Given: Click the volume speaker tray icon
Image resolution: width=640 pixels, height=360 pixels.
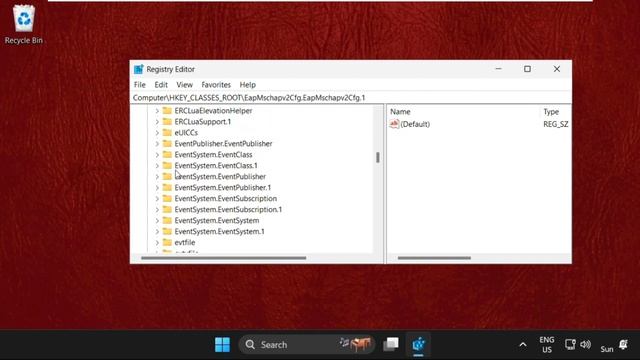Looking at the screenshot, I should [585, 344].
